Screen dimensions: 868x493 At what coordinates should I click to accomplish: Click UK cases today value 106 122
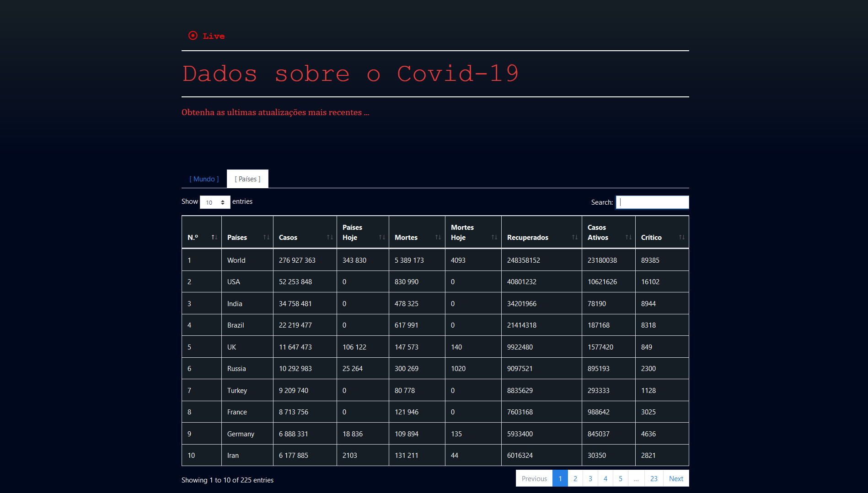(x=354, y=347)
